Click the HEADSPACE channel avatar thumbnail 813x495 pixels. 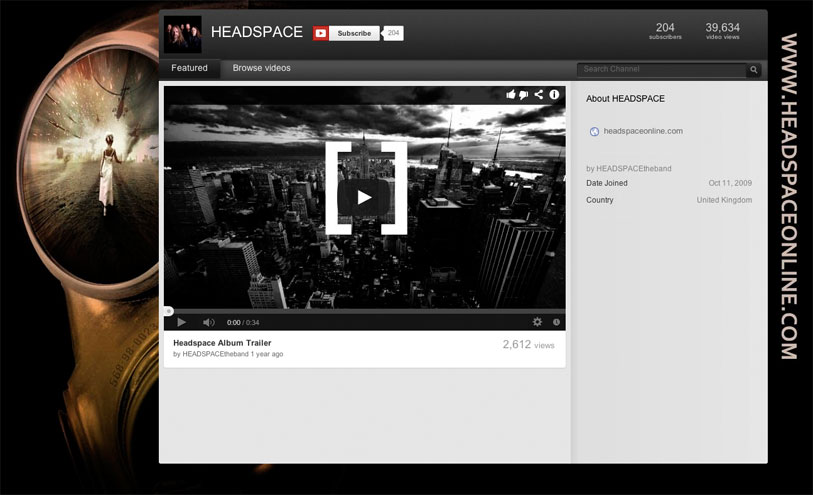point(183,34)
